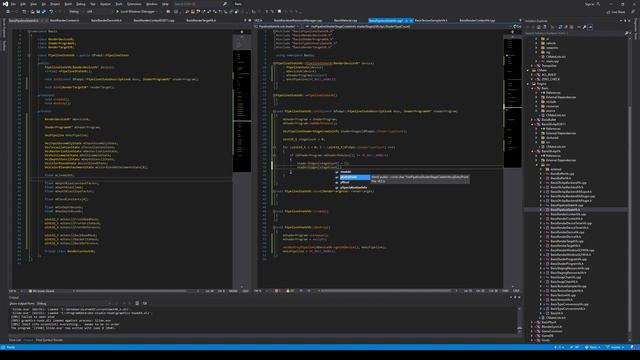Click the Visual Studio search box
Image resolution: width=640 pixels, height=360 pixels.
[x=200, y=4]
